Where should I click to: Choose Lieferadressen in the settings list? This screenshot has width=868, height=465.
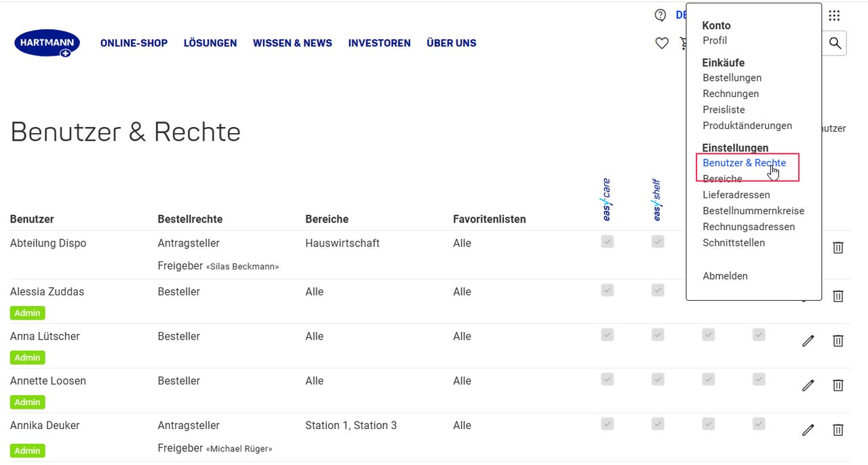pos(736,195)
